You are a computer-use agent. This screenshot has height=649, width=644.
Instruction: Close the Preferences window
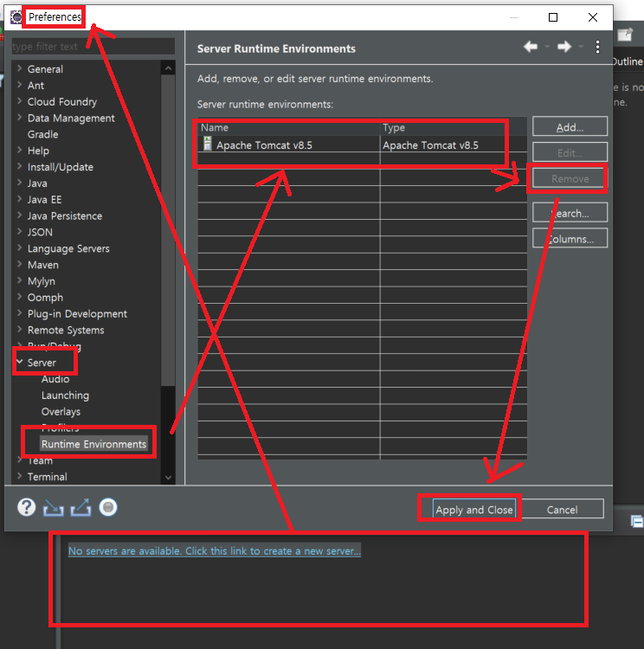point(593,17)
